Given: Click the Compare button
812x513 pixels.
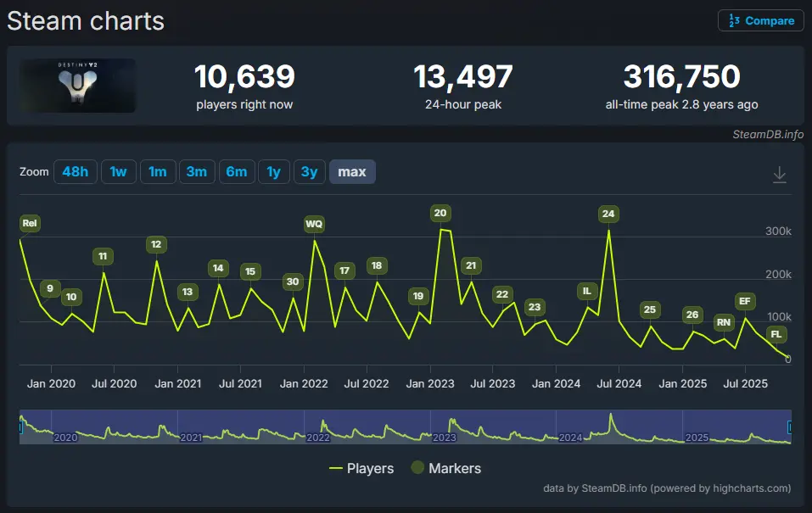Looking at the screenshot, I should [761, 20].
